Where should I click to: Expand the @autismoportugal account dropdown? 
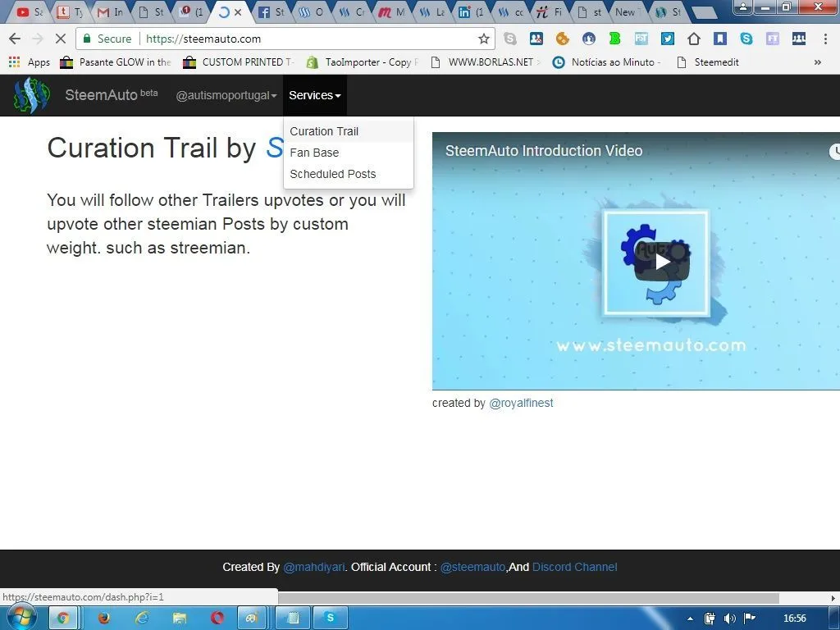(x=226, y=95)
